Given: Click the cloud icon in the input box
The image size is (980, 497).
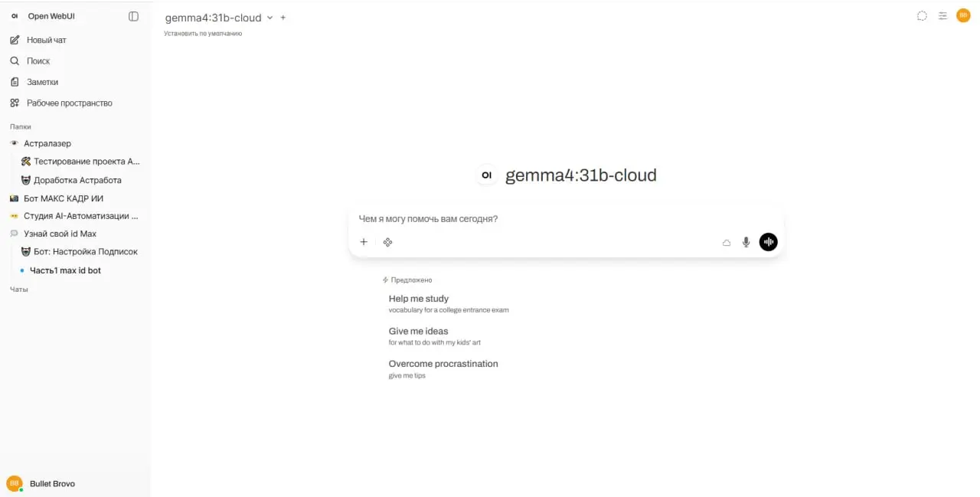Looking at the screenshot, I should click(727, 243).
